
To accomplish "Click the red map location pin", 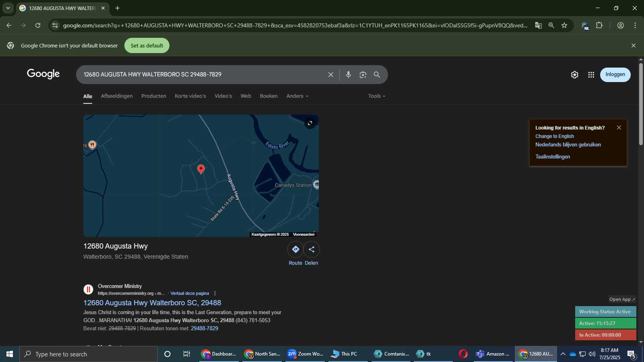I will [x=201, y=169].
